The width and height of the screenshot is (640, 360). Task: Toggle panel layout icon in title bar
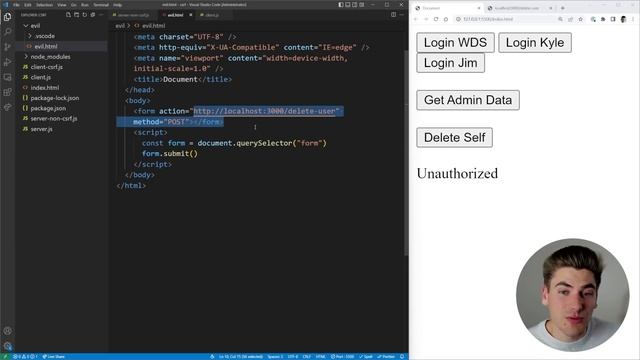[x=348, y=5]
